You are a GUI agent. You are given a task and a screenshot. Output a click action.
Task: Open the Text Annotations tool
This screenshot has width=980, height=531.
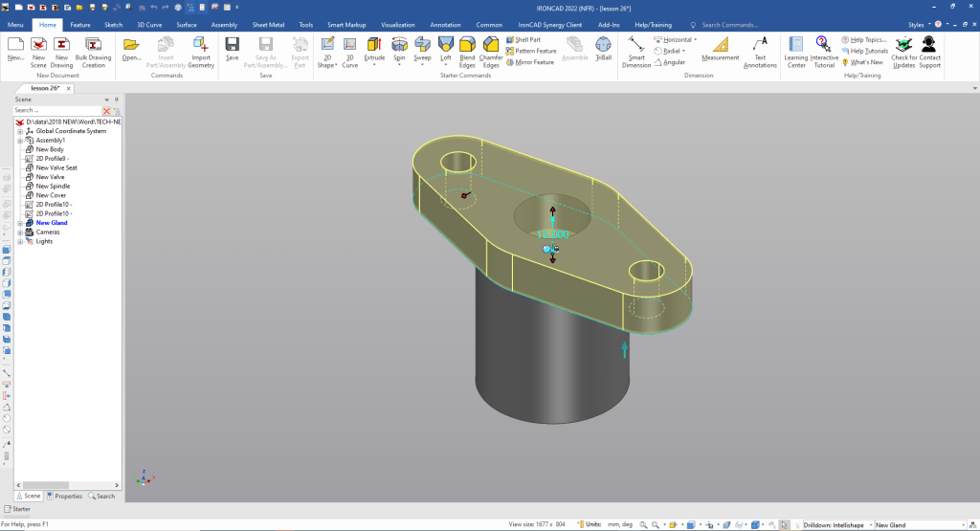pyautogui.click(x=760, y=44)
